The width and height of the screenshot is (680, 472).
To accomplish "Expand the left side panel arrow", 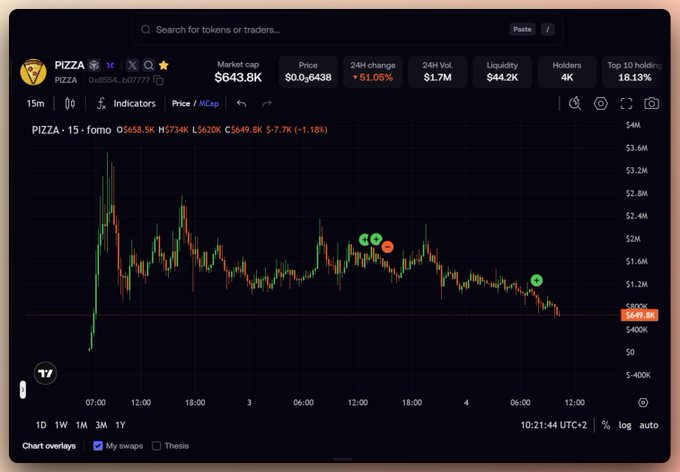I will click(23, 389).
